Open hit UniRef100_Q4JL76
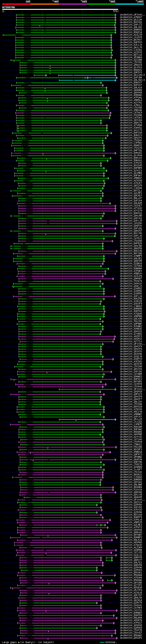The height and width of the screenshot is (644, 146). click(131, 48)
